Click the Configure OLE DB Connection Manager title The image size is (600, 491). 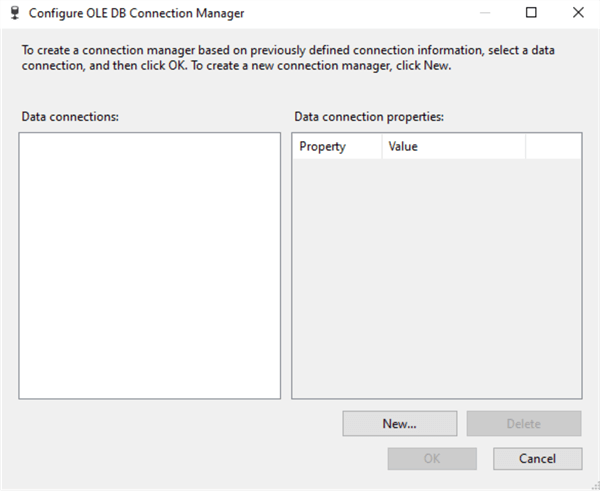[136, 14]
